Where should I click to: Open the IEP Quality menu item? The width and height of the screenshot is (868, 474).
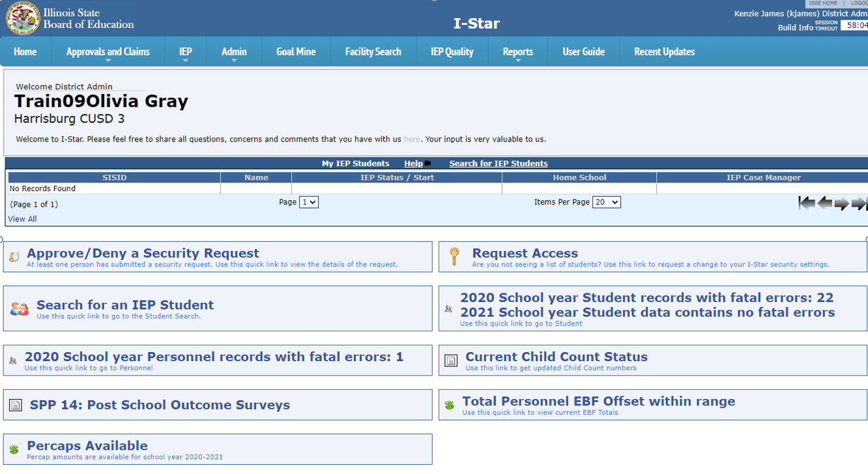point(452,52)
